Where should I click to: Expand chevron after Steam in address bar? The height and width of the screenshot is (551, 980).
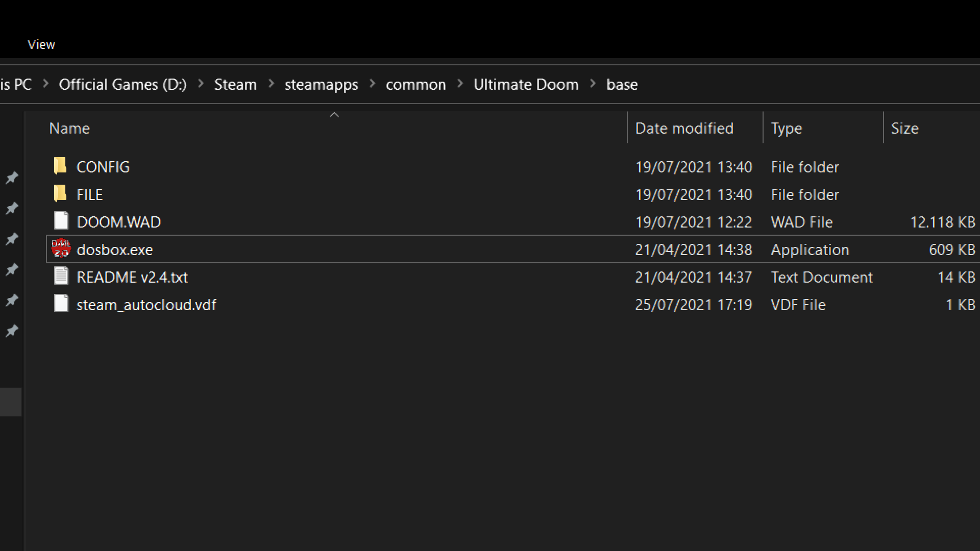[x=271, y=84]
